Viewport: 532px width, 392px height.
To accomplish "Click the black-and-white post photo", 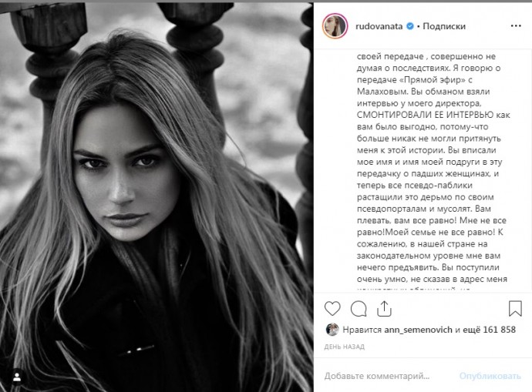I will coord(157,197).
